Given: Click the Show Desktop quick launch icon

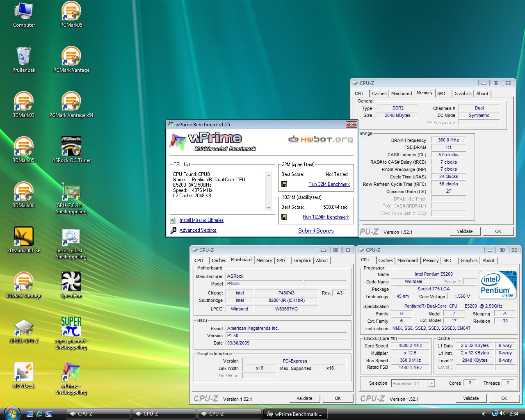Looking at the screenshot, I should click(30, 414).
